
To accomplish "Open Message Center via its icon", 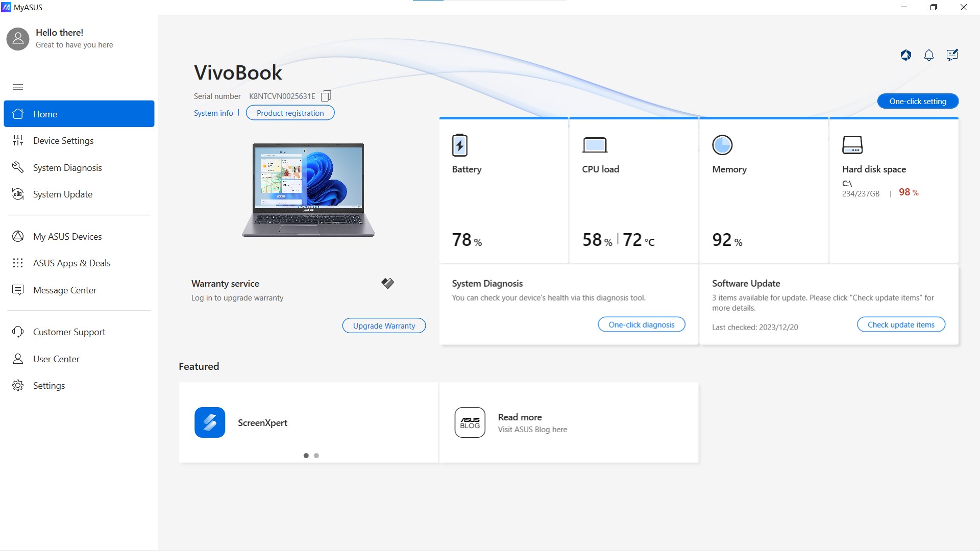I will (x=17, y=290).
